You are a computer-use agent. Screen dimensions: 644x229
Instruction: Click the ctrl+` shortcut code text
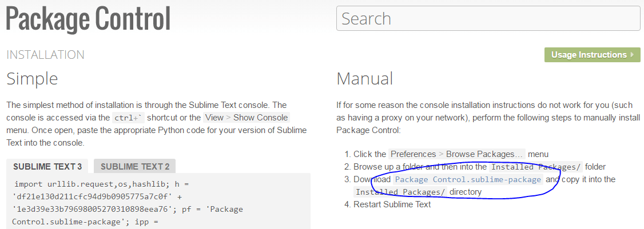coord(128,118)
